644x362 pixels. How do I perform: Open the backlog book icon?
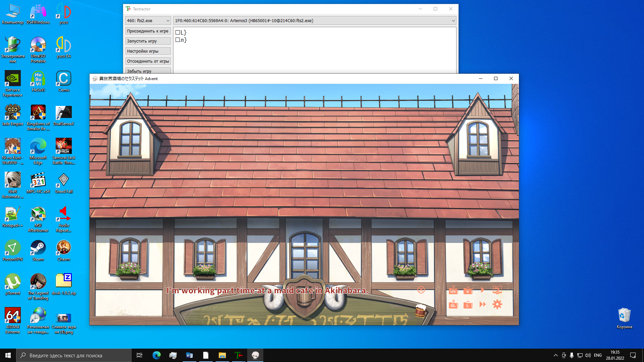click(x=497, y=290)
